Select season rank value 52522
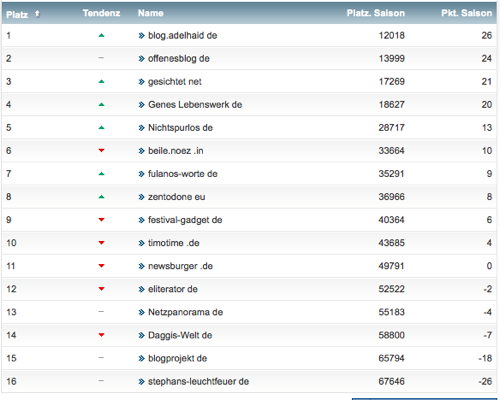Image resolution: width=500 pixels, height=400 pixels. (x=392, y=289)
